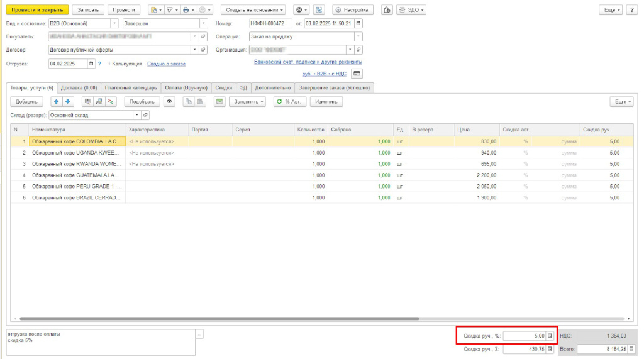The width and height of the screenshot is (644, 359).
Task: Open the table Еще menu
Action: [x=622, y=101]
